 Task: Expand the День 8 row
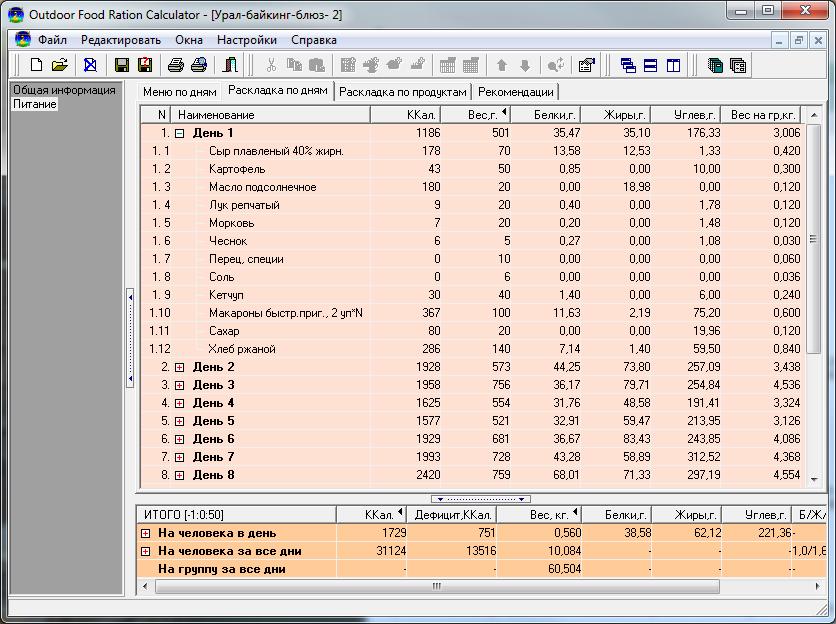pyautogui.click(x=180, y=476)
